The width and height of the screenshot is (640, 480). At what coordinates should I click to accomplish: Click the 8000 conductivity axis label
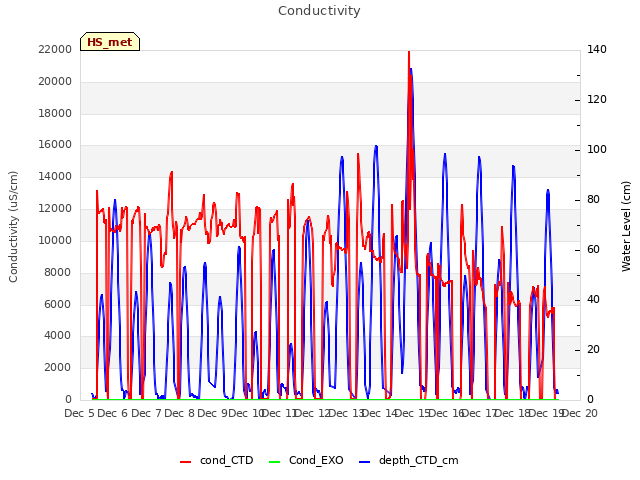[x=58, y=272]
